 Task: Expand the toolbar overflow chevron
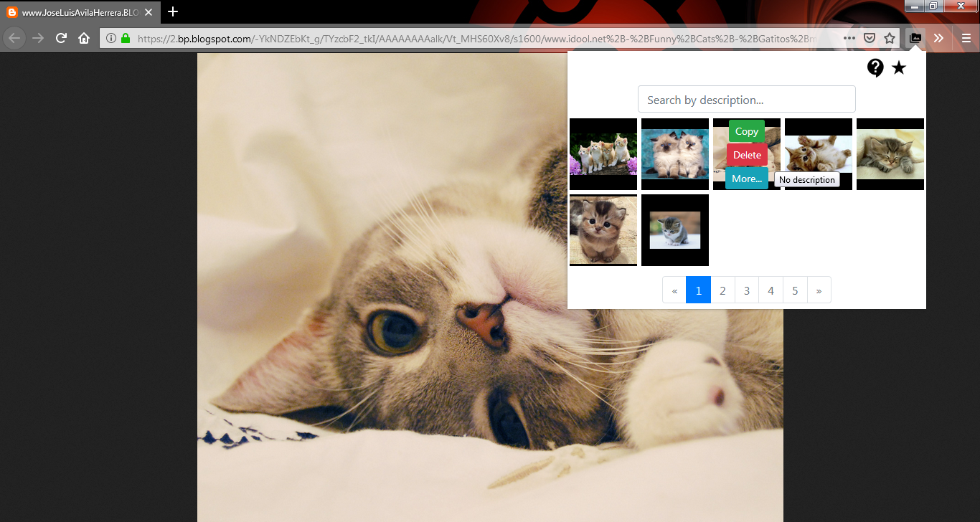[x=938, y=38]
